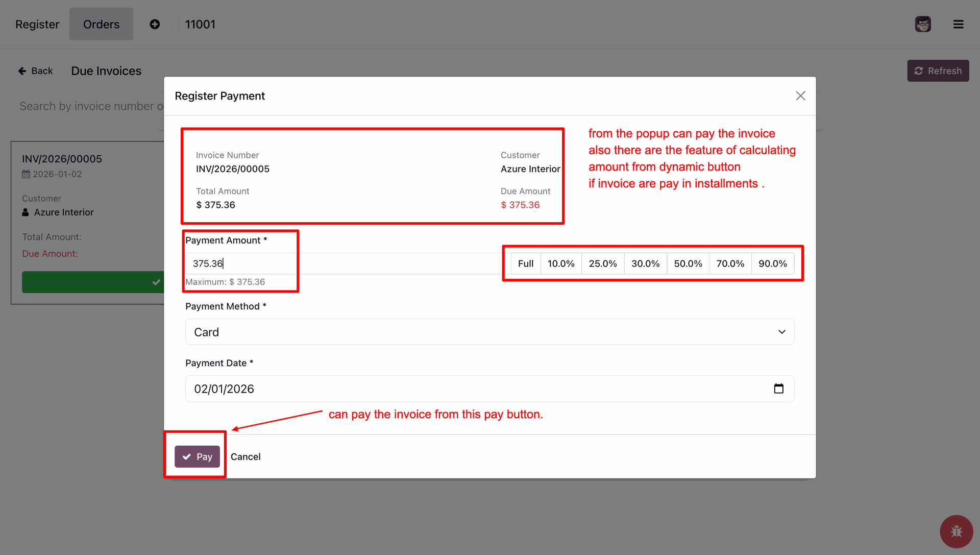Screen dimensions: 980x555
Task: Click the plus icon for new order
Action: [155, 25]
